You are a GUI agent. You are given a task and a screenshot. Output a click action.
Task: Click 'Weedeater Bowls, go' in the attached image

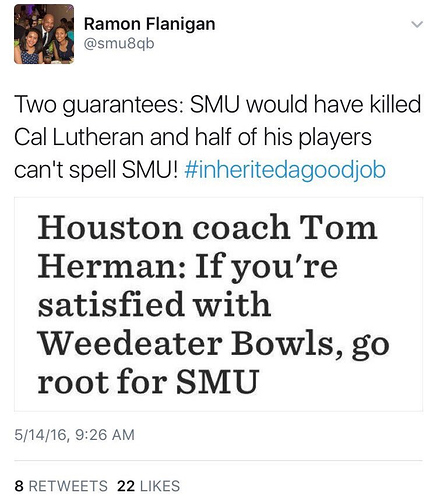[x=214, y=343]
